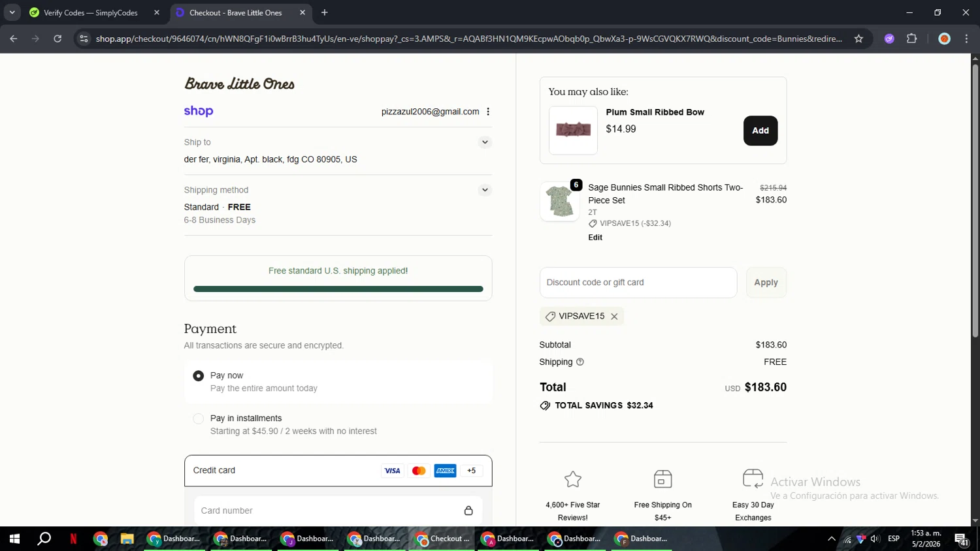Click the Plum bow product thumbnail
The width and height of the screenshot is (980, 551).
coord(573,131)
